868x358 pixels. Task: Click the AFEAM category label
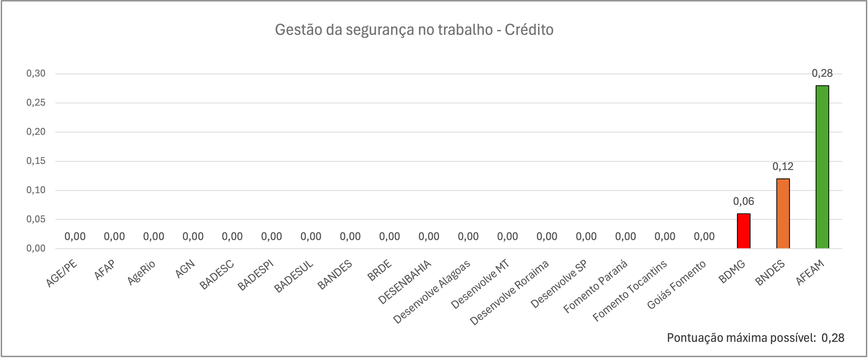(810, 273)
